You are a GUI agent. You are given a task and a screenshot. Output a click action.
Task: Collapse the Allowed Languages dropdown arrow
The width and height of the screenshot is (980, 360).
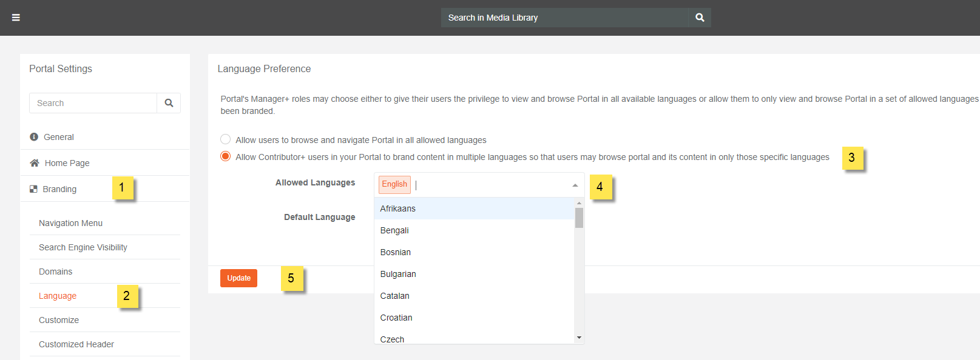(575, 185)
